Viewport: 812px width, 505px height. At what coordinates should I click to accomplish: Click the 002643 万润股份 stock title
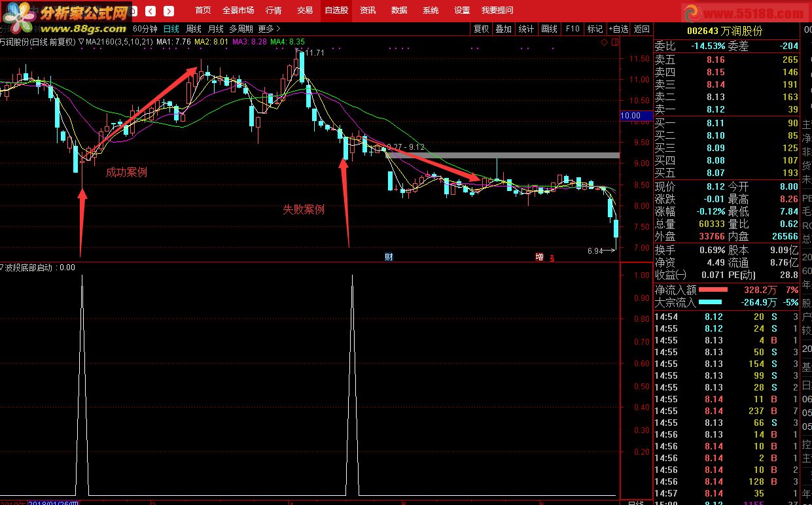(x=724, y=31)
